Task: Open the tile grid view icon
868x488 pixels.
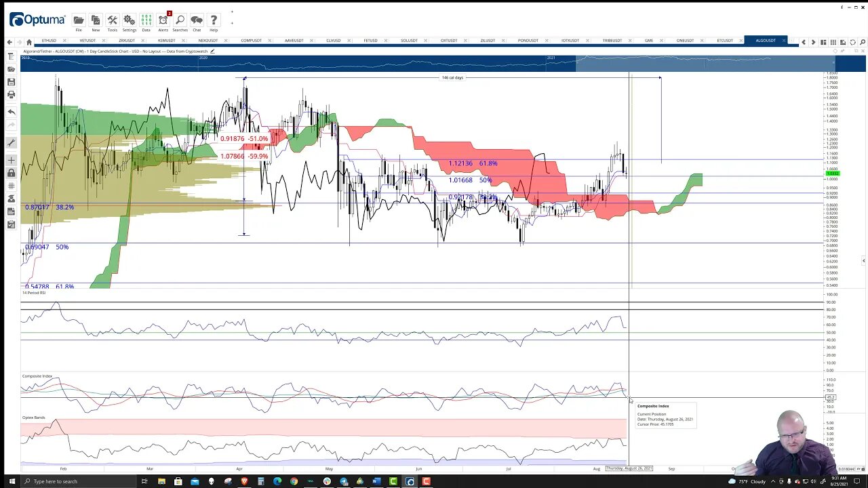Action: (x=833, y=42)
